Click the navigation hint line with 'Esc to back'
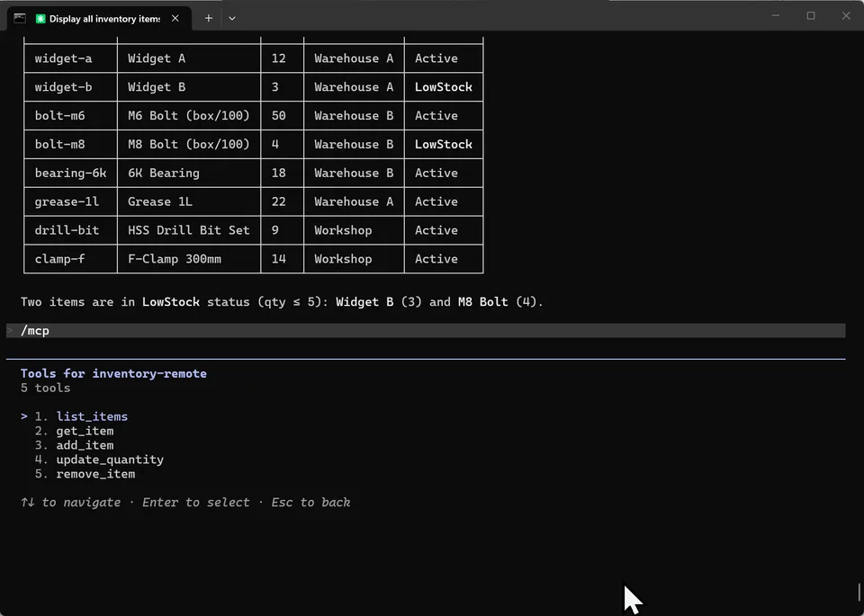The image size is (864, 616). pos(185,502)
